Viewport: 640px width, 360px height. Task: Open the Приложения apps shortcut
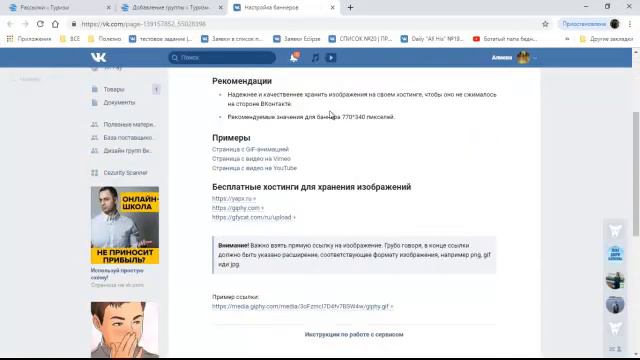pos(29,39)
